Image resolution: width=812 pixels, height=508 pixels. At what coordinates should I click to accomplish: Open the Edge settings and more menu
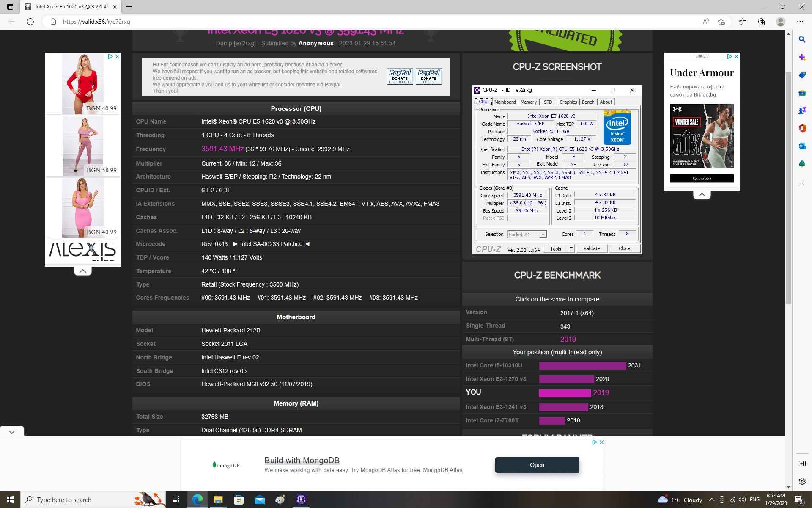(800, 22)
